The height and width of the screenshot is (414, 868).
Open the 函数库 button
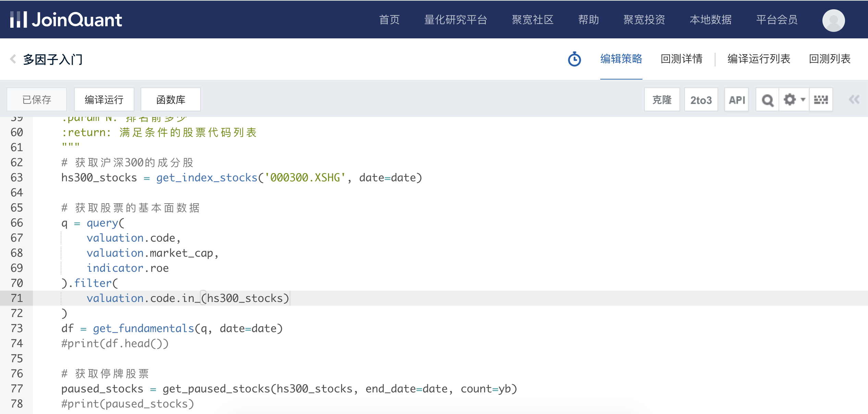pos(170,100)
